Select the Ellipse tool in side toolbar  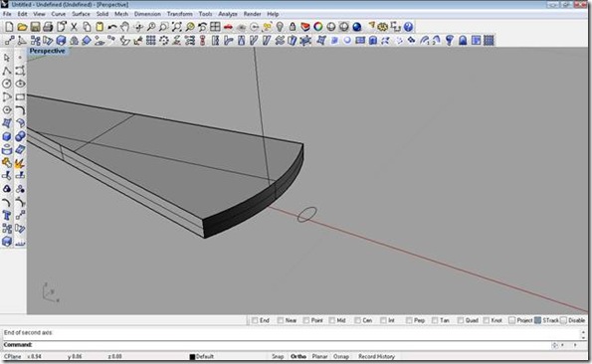(x=20, y=84)
